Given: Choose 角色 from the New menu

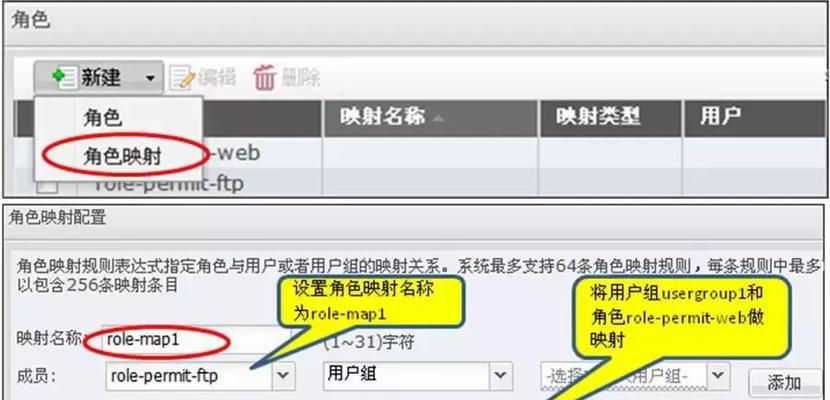Looking at the screenshot, I should (x=102, y=118).
